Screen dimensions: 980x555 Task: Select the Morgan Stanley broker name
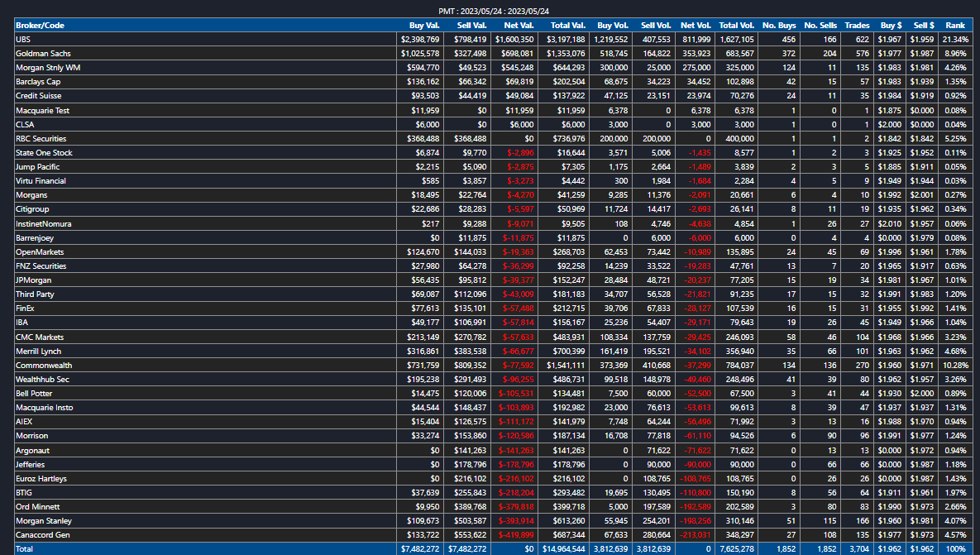[x=44, y=520]
